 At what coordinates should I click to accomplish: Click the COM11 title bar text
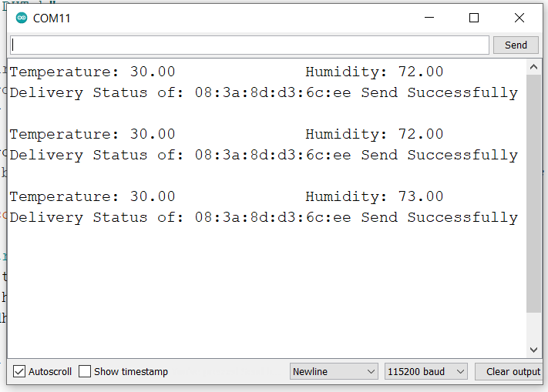coord(52,18)
